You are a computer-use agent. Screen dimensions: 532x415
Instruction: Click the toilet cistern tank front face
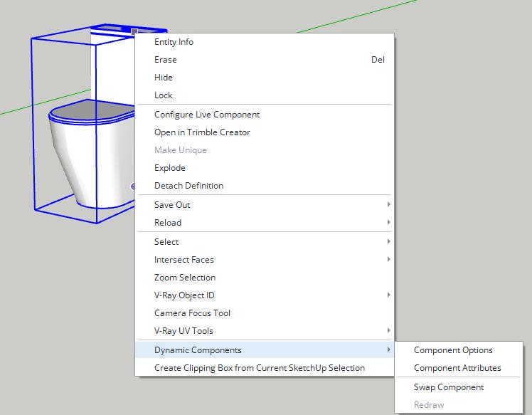114,68
